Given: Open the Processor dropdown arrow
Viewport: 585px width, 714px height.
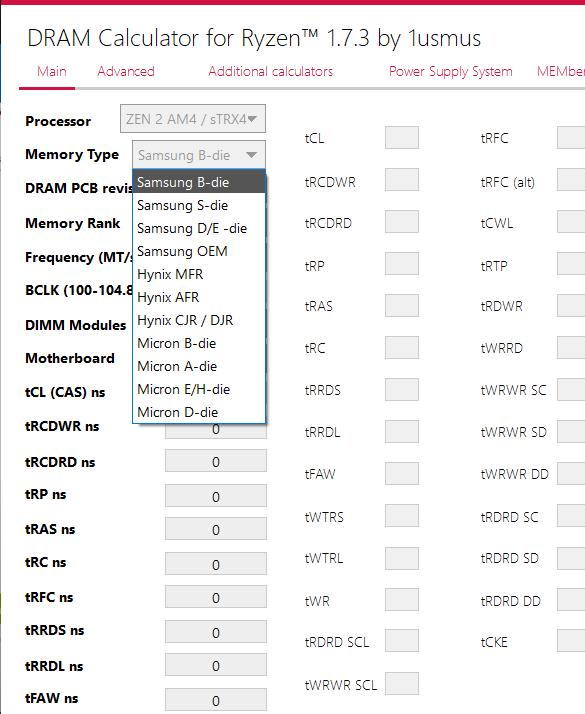Looking at the screenshot, I should click(252, 119).
